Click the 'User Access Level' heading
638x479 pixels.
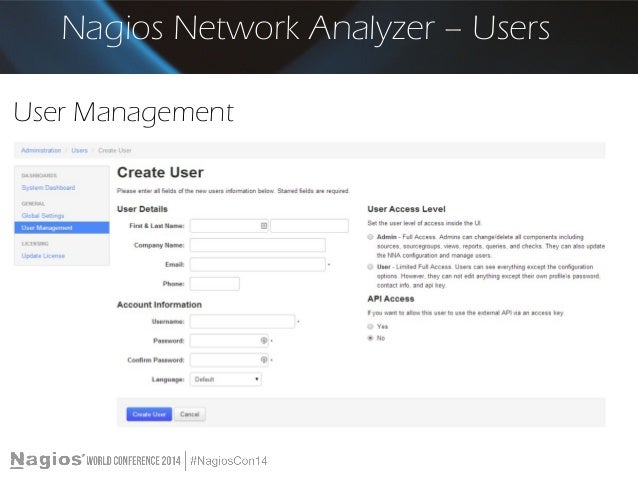[x=406, y=209]
